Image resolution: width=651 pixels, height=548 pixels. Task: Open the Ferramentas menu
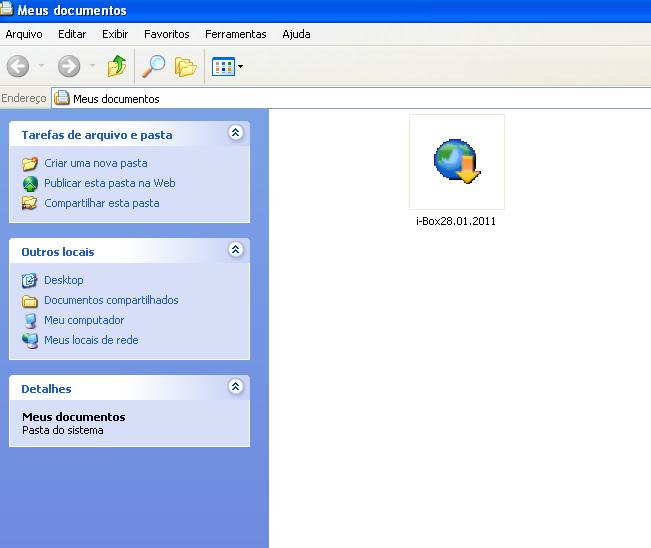click(235, 34)
